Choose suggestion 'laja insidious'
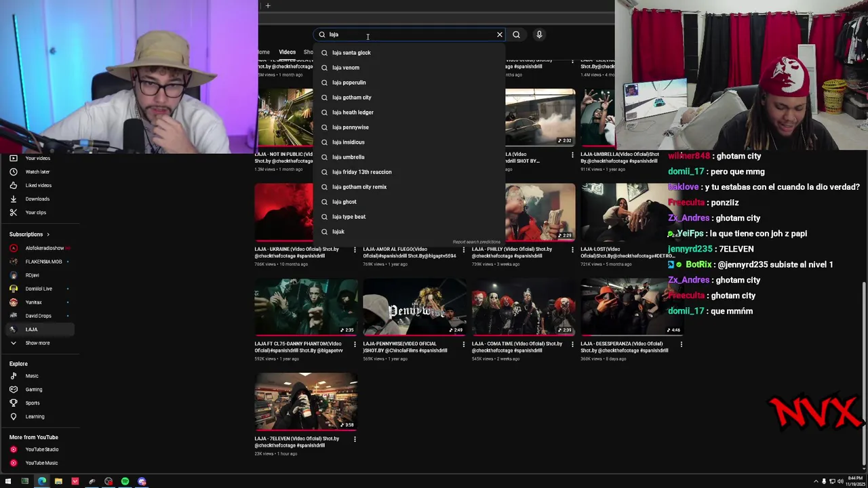The width and height of the screenshot is (868, 488). point(410,142)
